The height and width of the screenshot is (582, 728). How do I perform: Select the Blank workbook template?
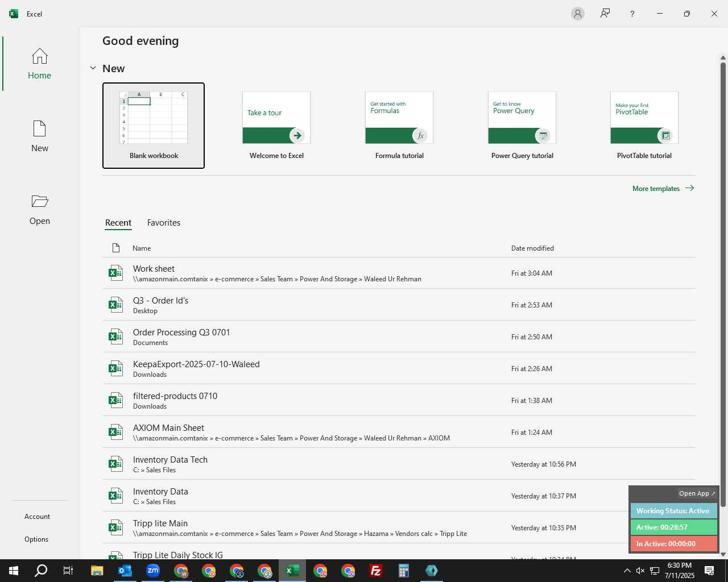154,126
